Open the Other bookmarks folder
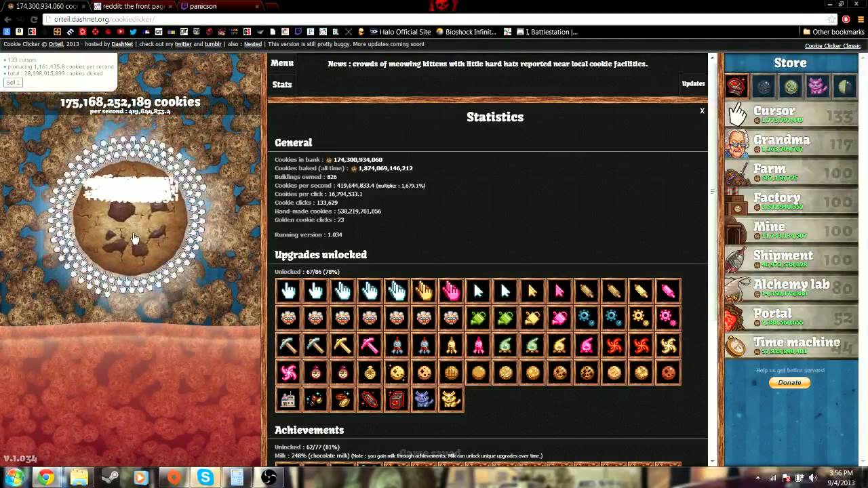The image size is (868, 488). [833, 32]
